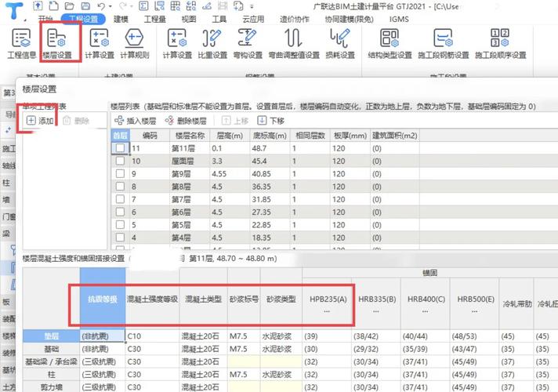The width and height of the screenshot is (558, 392).
Task: Click the ellipsis under HPB235(A) header
Action: tap(327, 311)
